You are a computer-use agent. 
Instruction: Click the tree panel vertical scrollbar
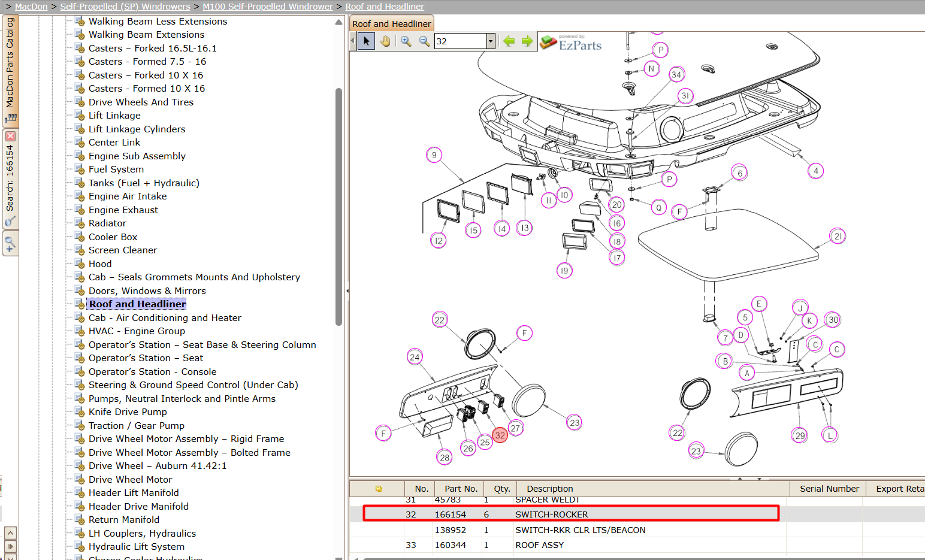point(339,207)
